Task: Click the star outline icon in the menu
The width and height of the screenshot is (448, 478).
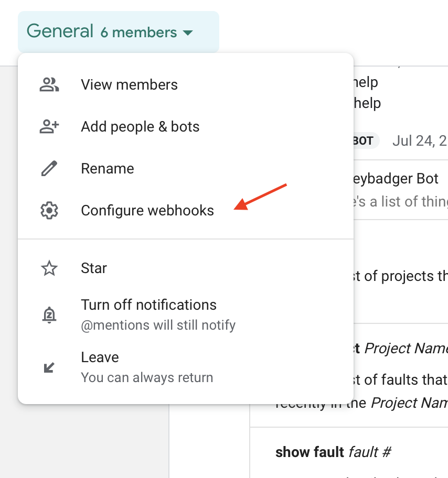Action: pyautogui.click(x=49, y=268)
